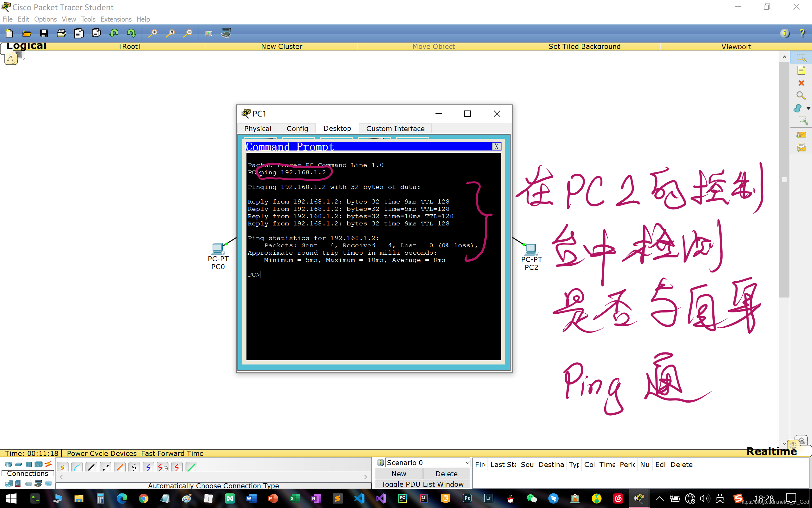The height and width of the screenshot is (508, 812).
Task: Close Command Prompt with X button
Action: [x=497, y=146]
